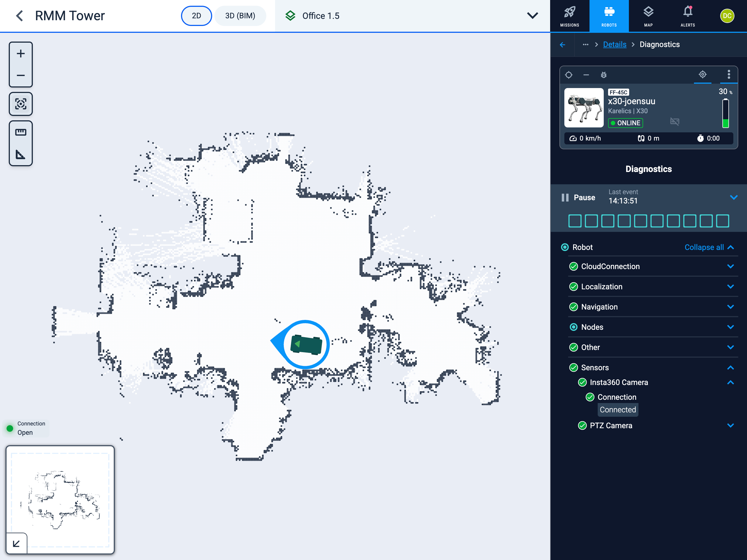Switch map view to 2D mode
Screen dimensions: 747x560
196,16
